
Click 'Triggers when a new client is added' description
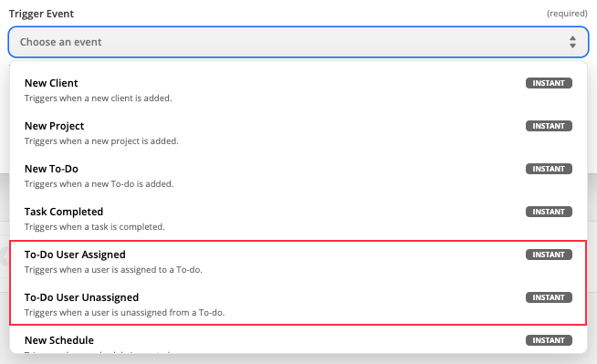[99, 99]
